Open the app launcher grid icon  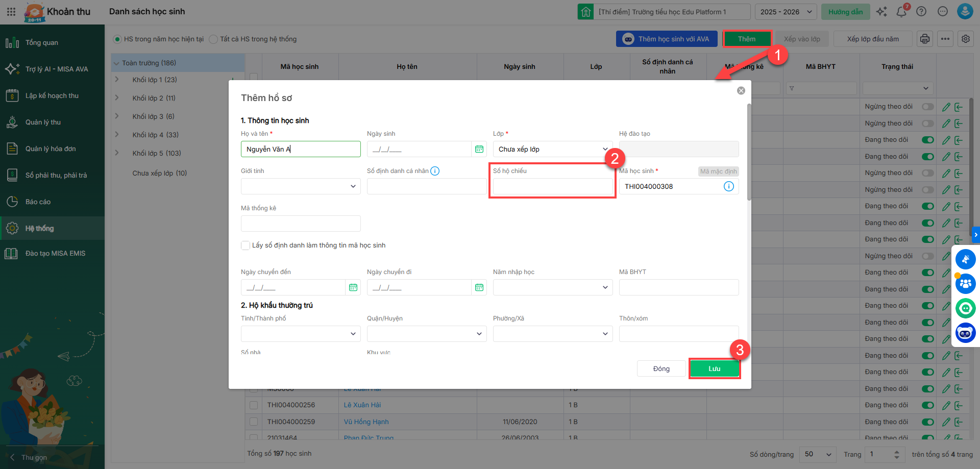coord(11,12)
